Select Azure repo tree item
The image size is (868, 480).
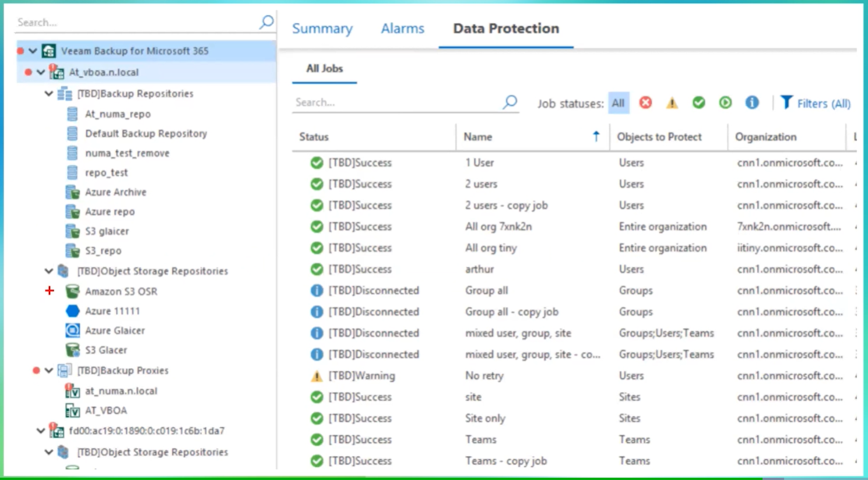[110, 211]
